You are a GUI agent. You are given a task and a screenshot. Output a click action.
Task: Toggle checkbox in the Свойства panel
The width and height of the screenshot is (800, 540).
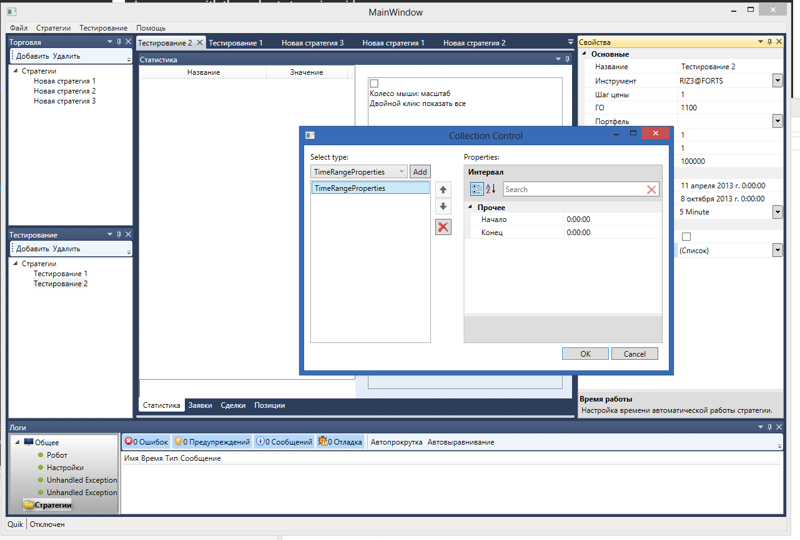coord(686,237)
